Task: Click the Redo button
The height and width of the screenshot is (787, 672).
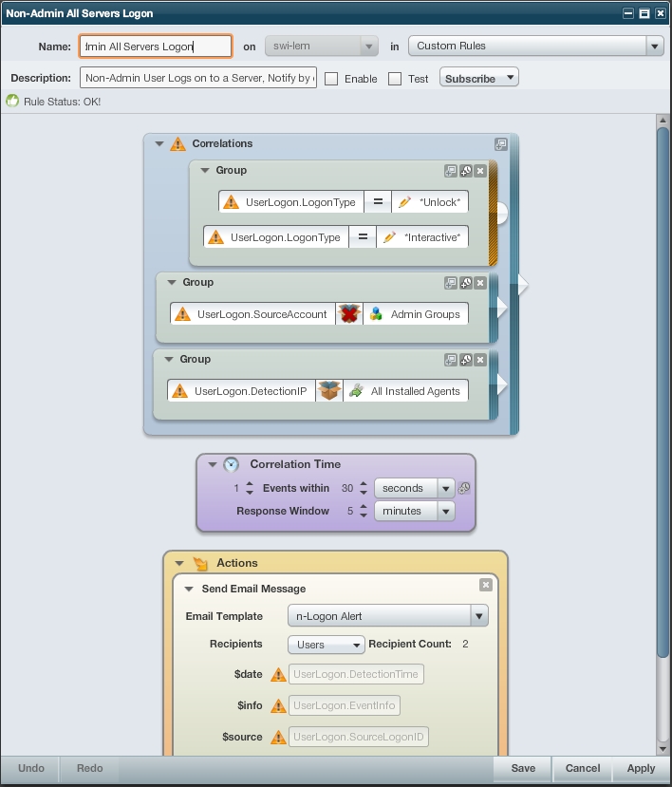Action: tap(90, 768)
